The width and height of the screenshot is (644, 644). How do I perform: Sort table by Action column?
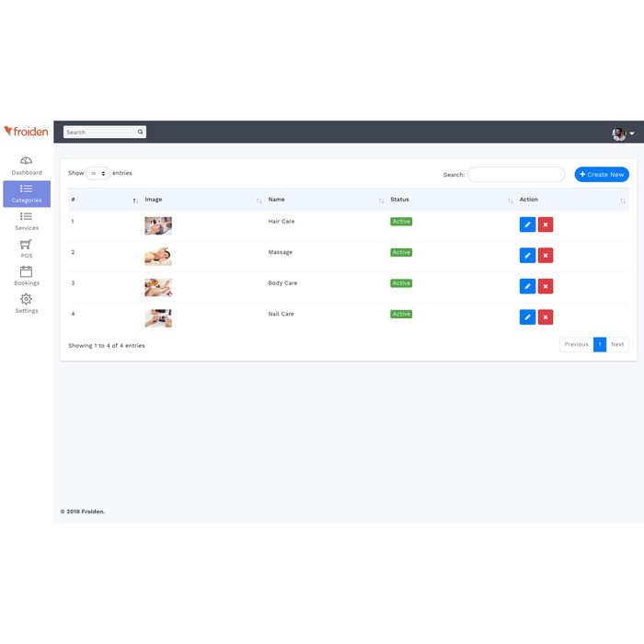(572, 200)
